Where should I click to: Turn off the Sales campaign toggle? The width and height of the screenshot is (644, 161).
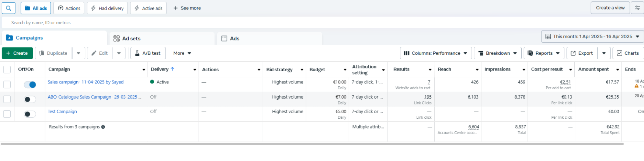[30, 85]
